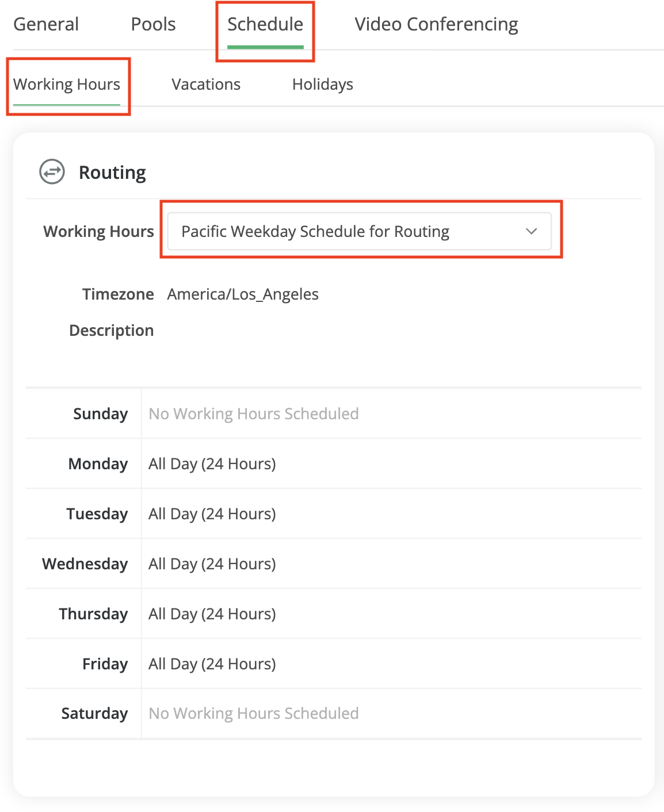Select the Wednesday row label
The height and width of the screenshot is (812, 664).
[x=85, y=564]
